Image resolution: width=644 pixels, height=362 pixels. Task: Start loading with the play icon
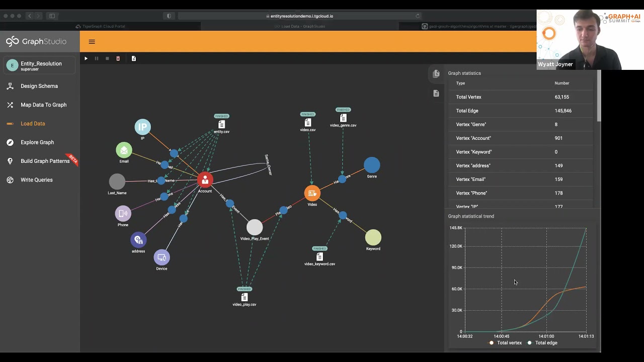[x=86, y=58]
